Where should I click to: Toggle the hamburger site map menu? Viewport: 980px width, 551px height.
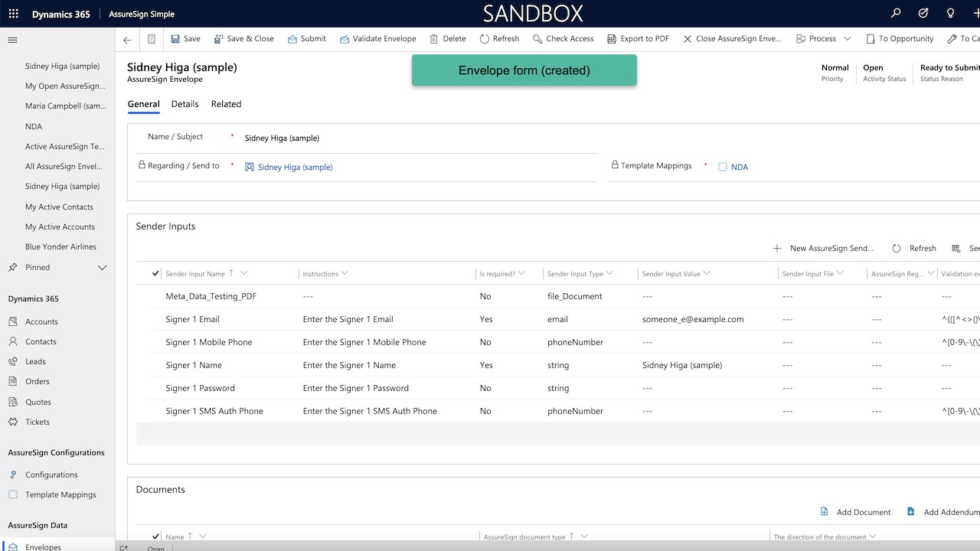12,40
